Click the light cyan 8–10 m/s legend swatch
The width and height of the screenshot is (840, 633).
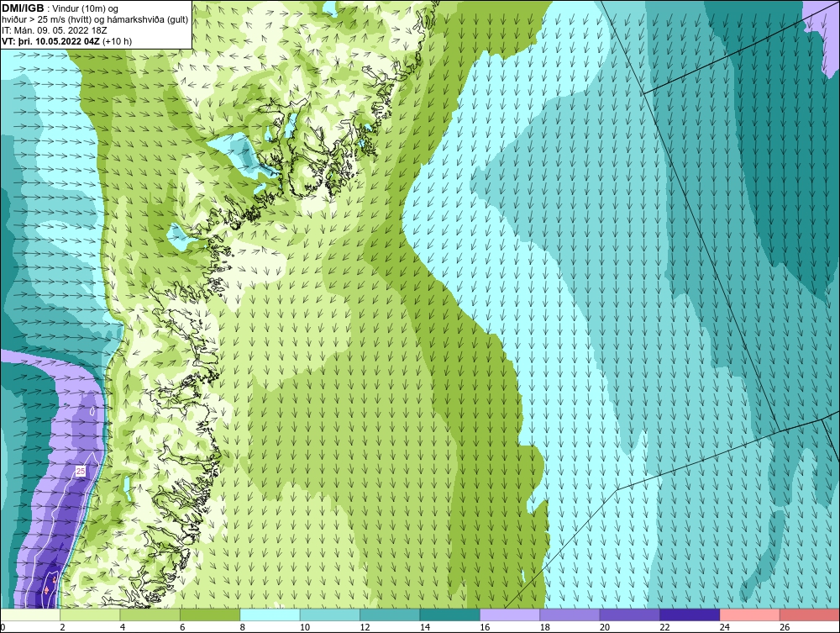point(270,615)
